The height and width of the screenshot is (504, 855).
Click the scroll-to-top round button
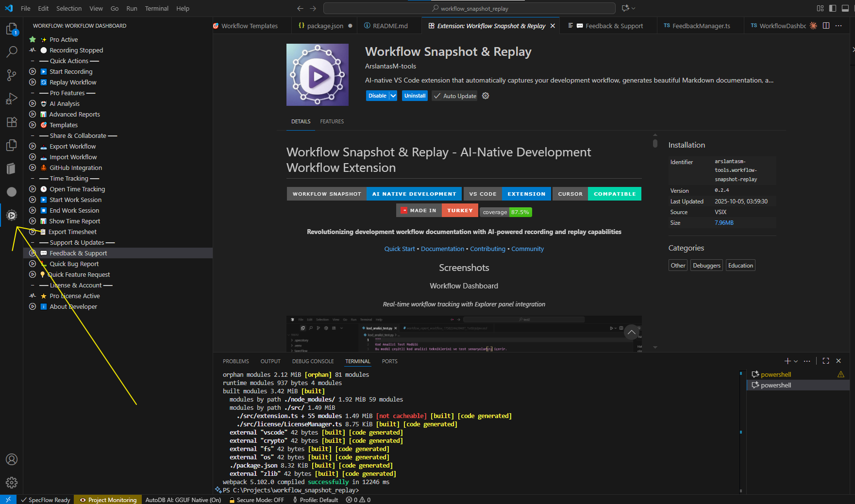631,333
